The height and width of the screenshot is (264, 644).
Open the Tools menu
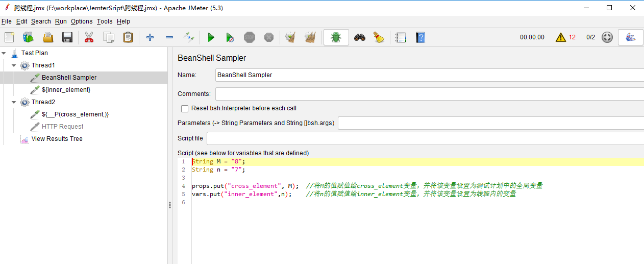tap(105, 21)
